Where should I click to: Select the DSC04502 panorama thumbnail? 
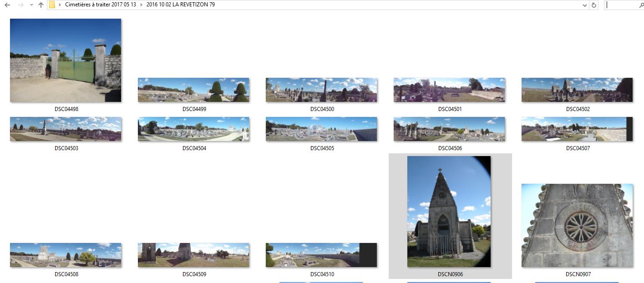point(577,90)
